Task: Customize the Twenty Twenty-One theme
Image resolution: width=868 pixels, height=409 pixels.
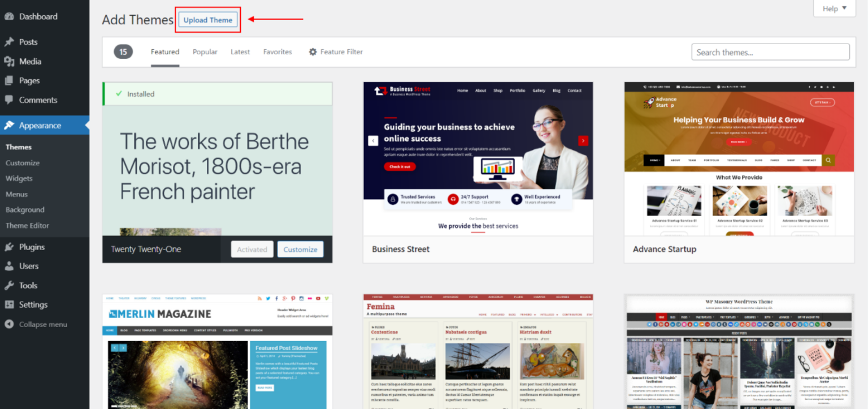Action: (x=300, y=249)
